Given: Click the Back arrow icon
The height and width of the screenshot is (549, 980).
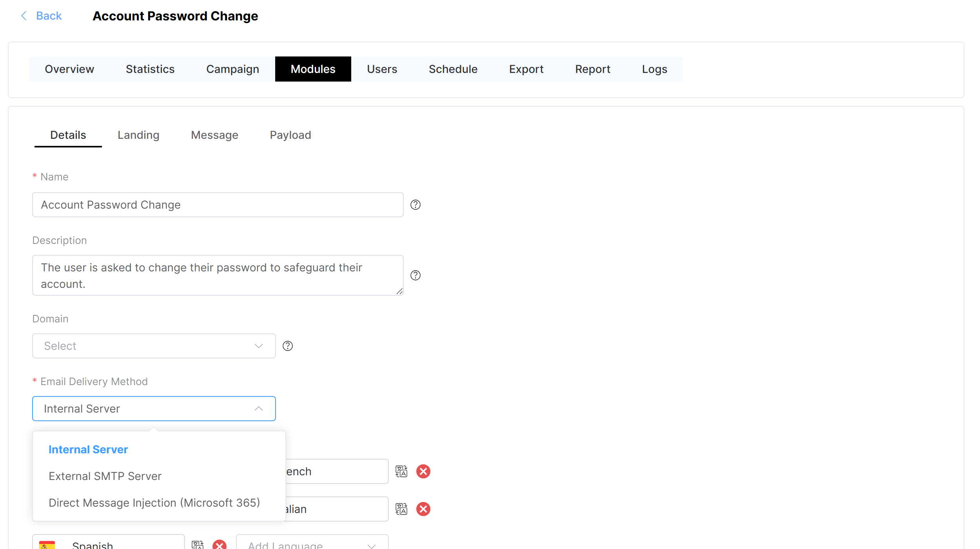Looking at the screenshot, I should click(x=24, y=16).
